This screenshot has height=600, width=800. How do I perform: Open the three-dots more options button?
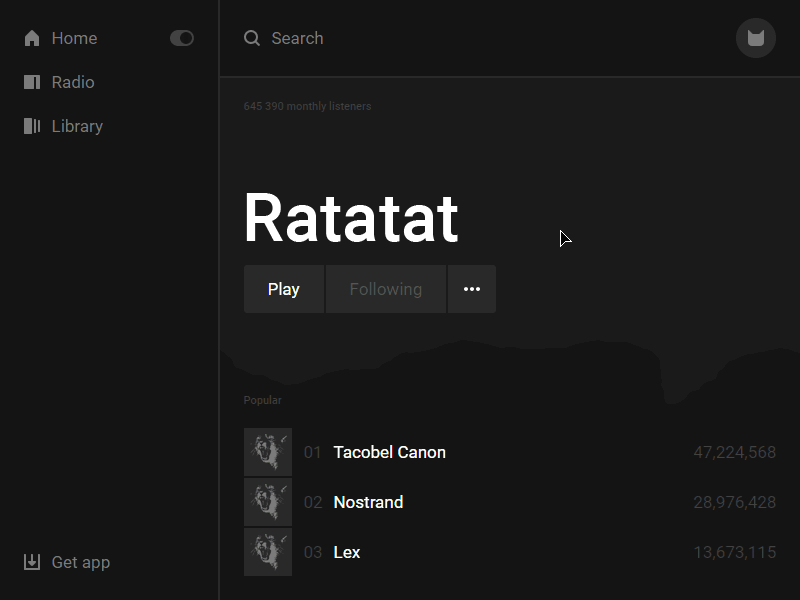[472, 289]
